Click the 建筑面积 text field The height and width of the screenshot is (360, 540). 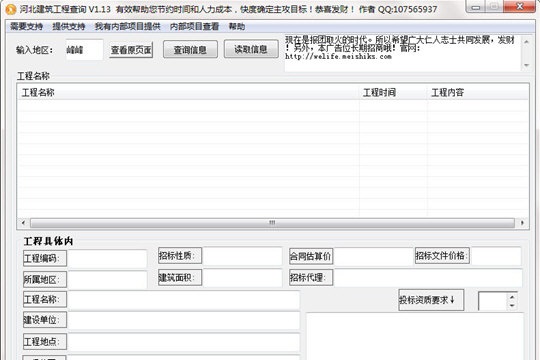click(242, 277)
